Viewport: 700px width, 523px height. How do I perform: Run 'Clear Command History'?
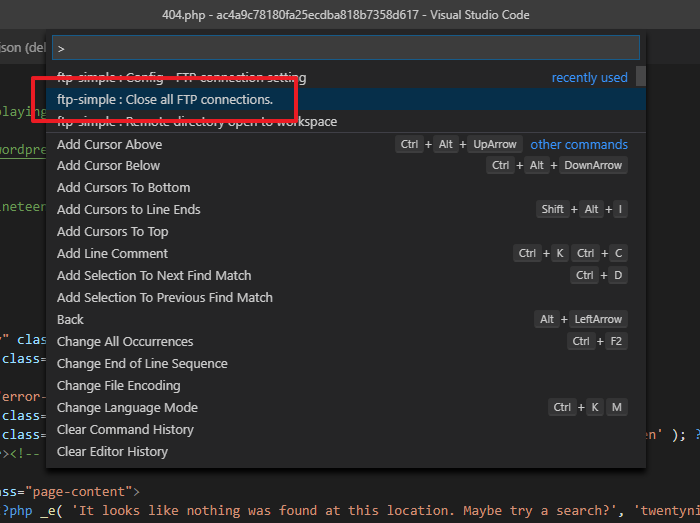tap(346, 429)
